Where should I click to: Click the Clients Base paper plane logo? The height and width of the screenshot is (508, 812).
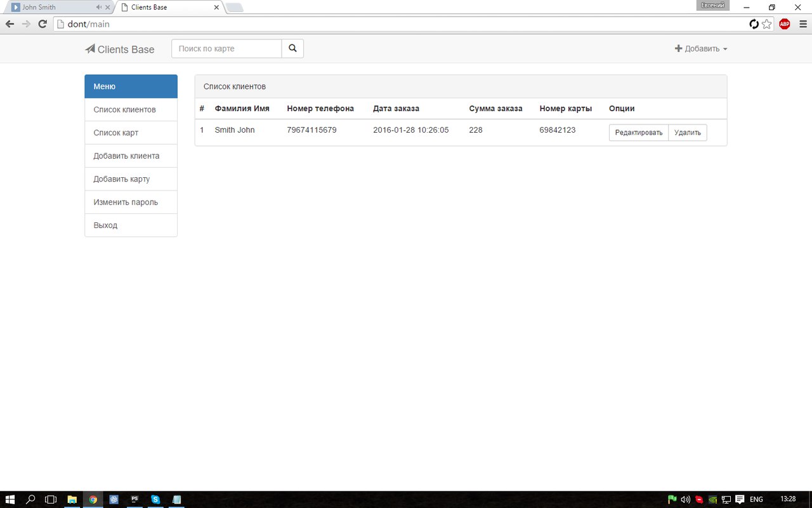(x=90, y=49)
